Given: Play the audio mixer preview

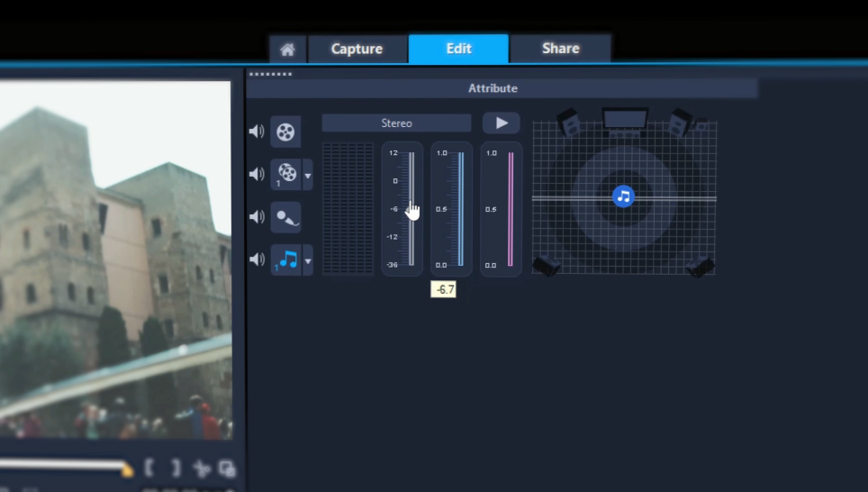Looking at the screenshot, I should point(501,123).
